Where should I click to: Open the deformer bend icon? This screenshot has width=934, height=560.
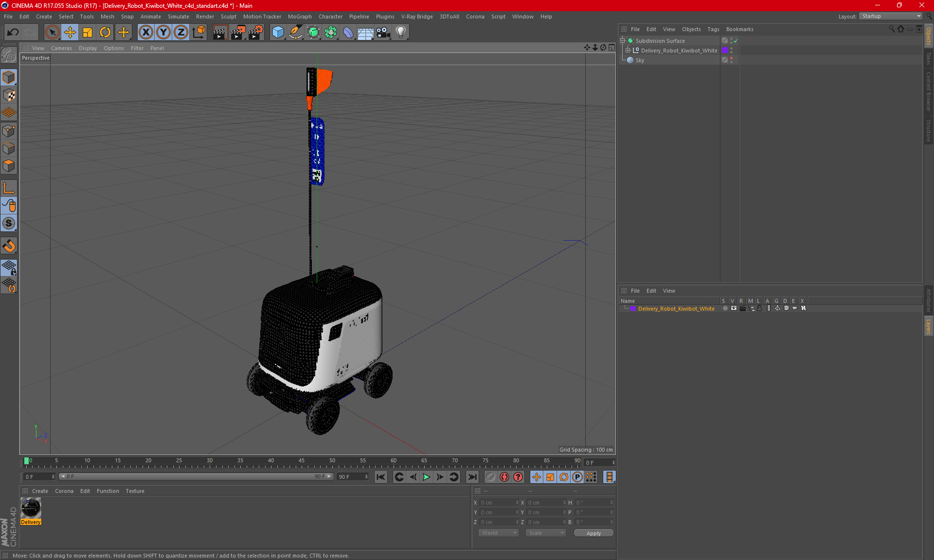348,33
